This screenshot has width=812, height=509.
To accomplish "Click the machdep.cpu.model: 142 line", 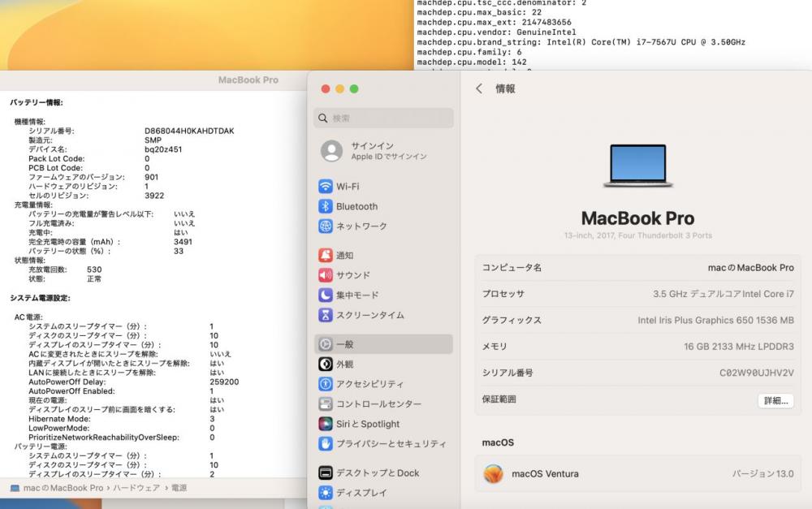I will click(x=471, y=62).
